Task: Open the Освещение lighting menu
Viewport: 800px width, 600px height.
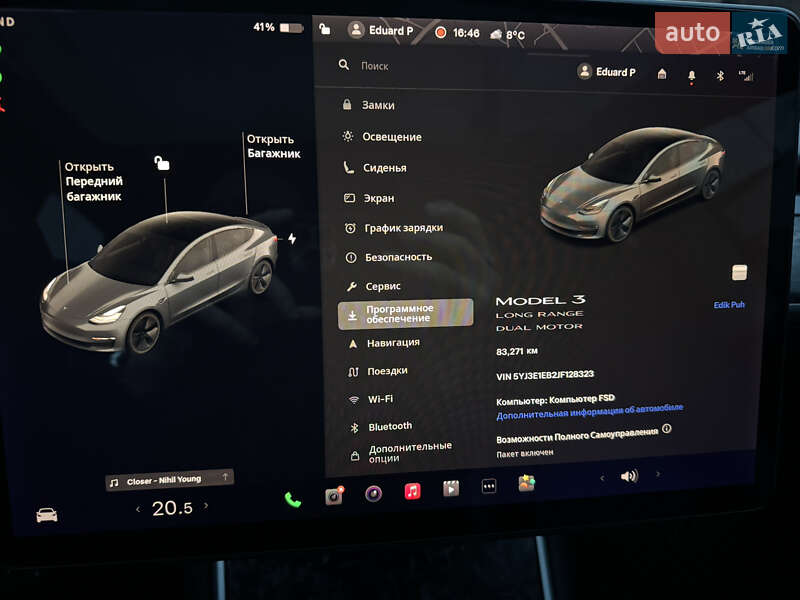Action: [x=382, y=137]
